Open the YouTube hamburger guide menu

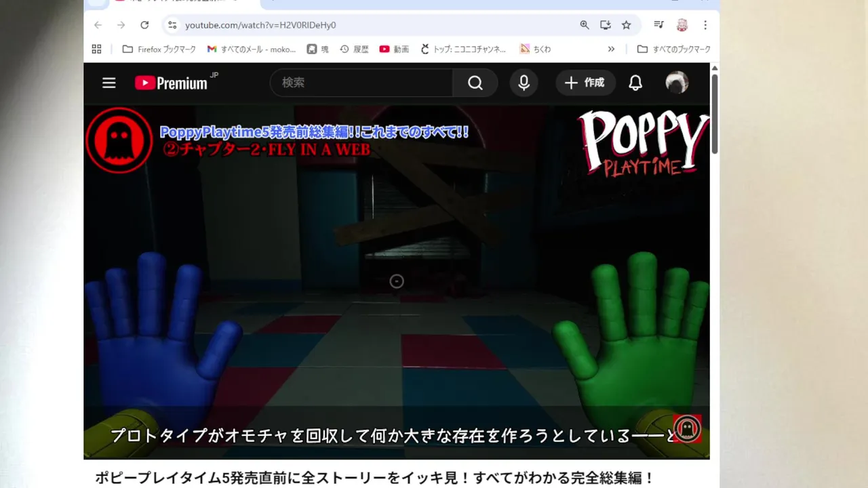[x=109, y=83]
